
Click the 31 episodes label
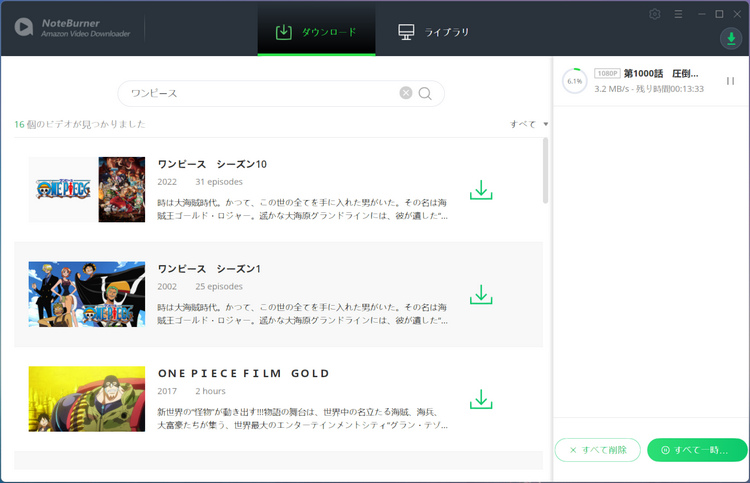click(219, 182)
